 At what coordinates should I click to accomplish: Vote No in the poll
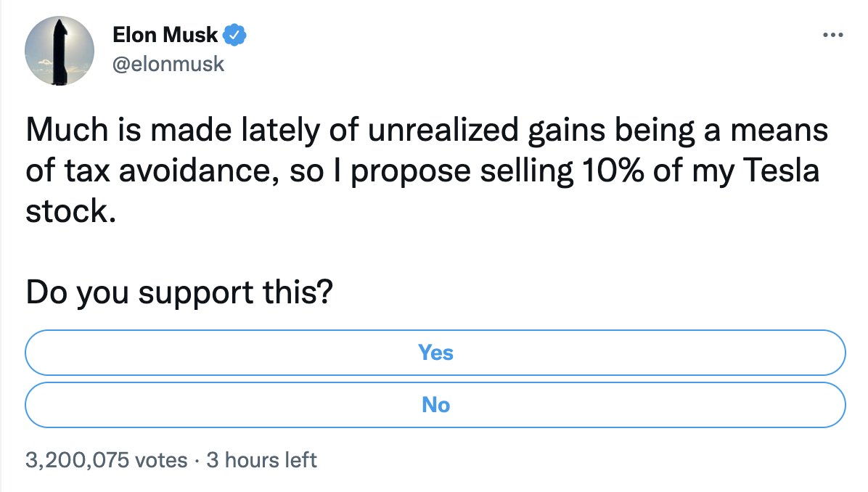pyautogui.click(x=435, y=405)
